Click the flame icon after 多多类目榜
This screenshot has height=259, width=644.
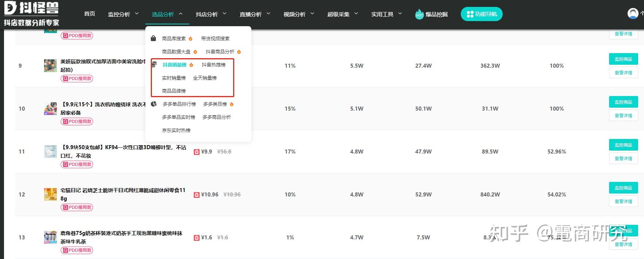click(232, 104)
